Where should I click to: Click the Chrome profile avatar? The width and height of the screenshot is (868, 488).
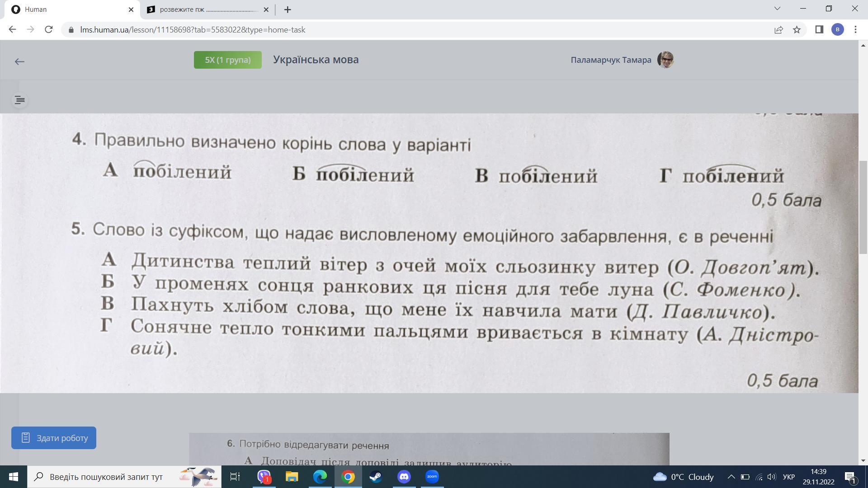(837, 30)
